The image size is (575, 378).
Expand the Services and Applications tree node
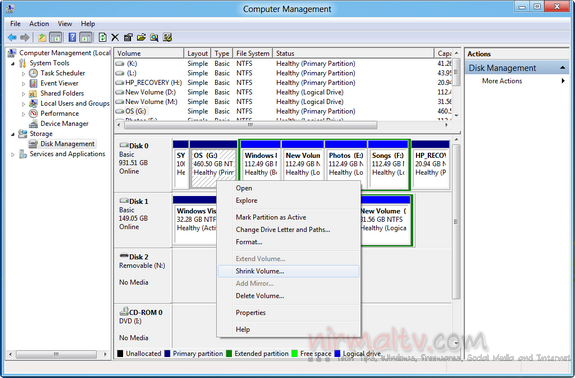click(x=13, y=154)
